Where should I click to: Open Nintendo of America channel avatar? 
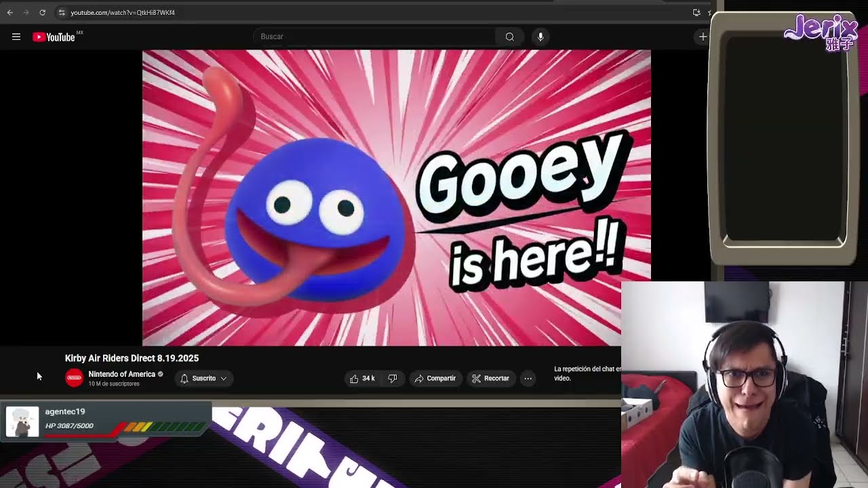coord(74,378)
